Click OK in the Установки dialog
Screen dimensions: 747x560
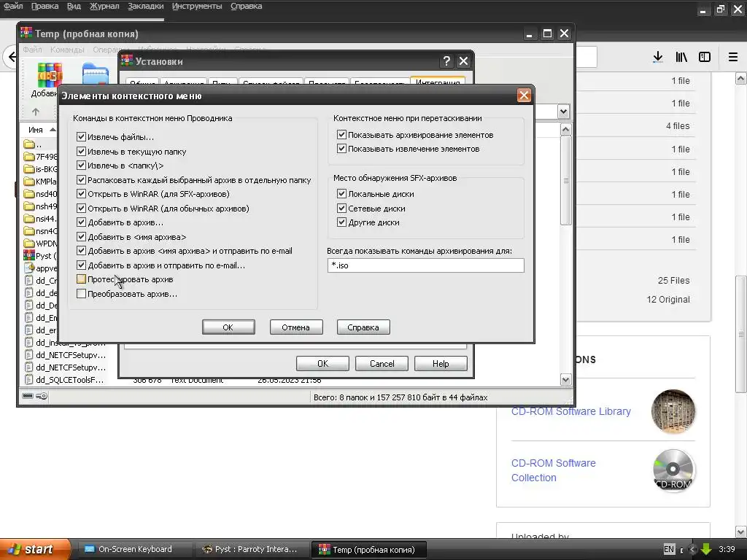(x=322, y=364)
